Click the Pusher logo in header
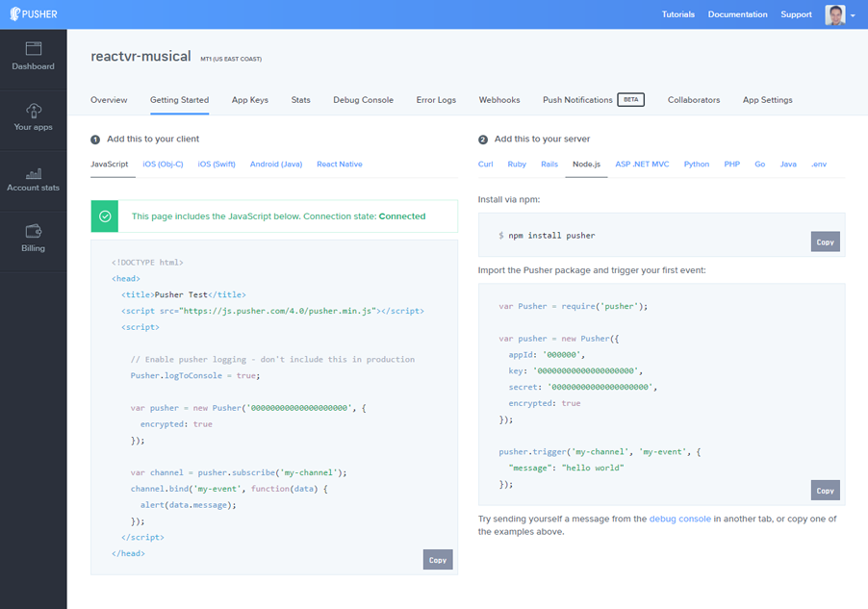The height and width of the screenshot is (609, 868). (x=34, y=13)
